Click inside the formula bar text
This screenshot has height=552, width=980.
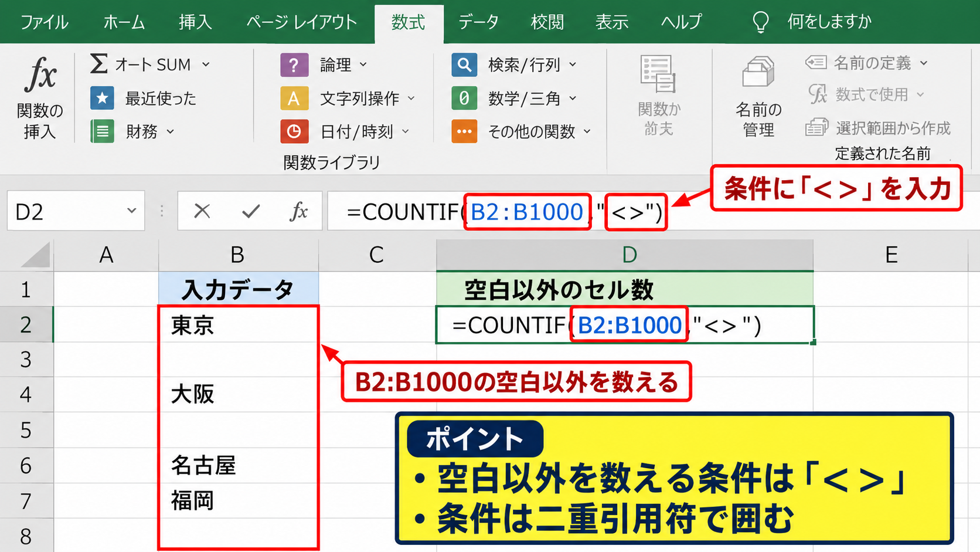pos(504,211)
